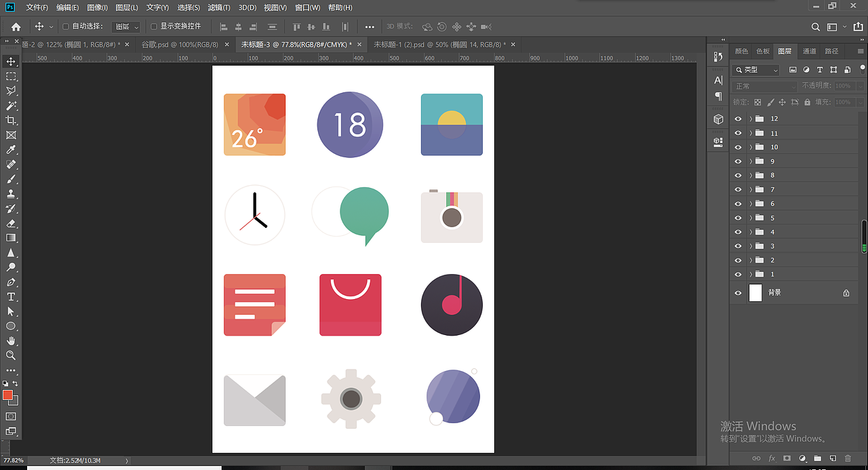Switch to the 谷歌.psd document tab
The image size is (868, 470).
(179, 44)
